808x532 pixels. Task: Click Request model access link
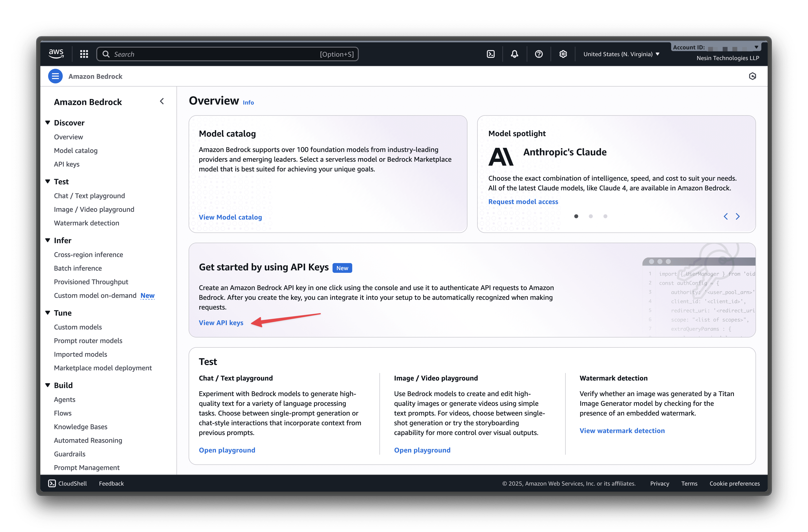[x=523, y=201]
